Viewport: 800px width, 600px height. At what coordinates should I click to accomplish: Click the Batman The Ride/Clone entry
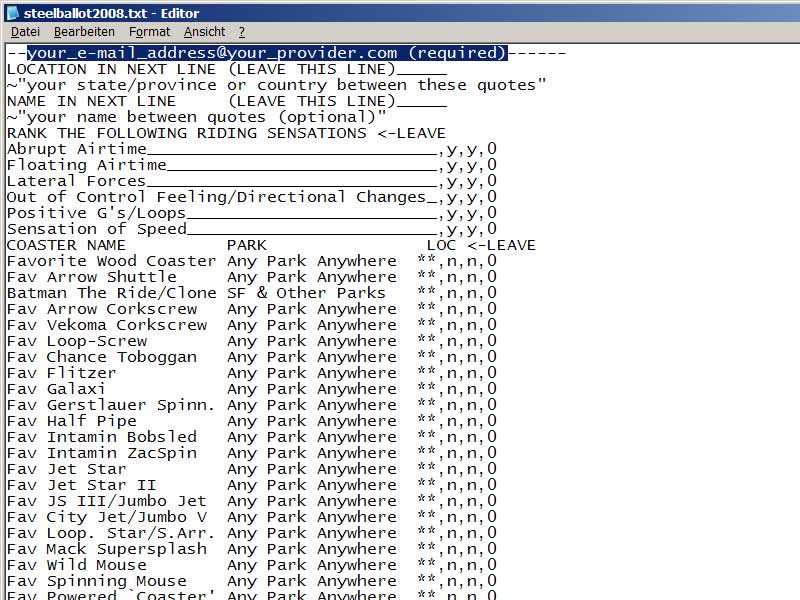(x=111, y=293)
